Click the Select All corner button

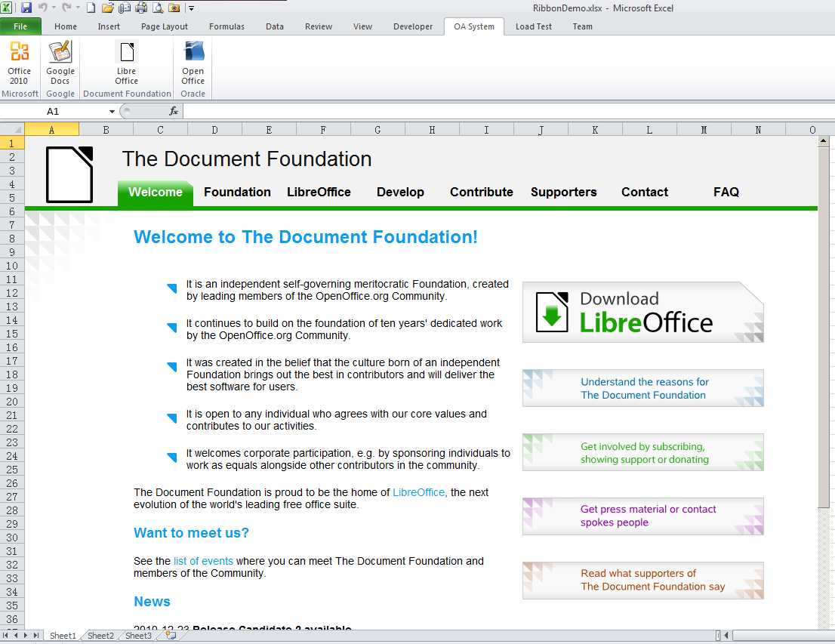click(x=12, y=129)
